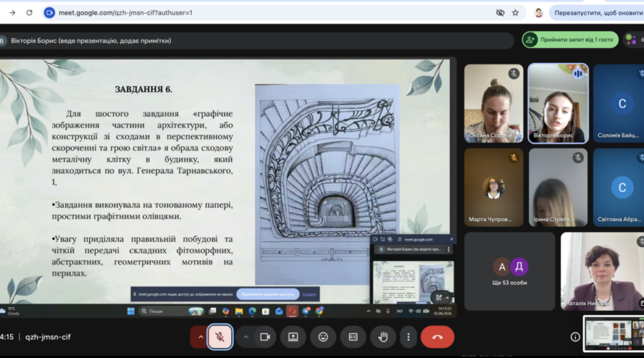
Task: Click muted mic icon on Марта Чупров tile
Action: click(514, 158)
